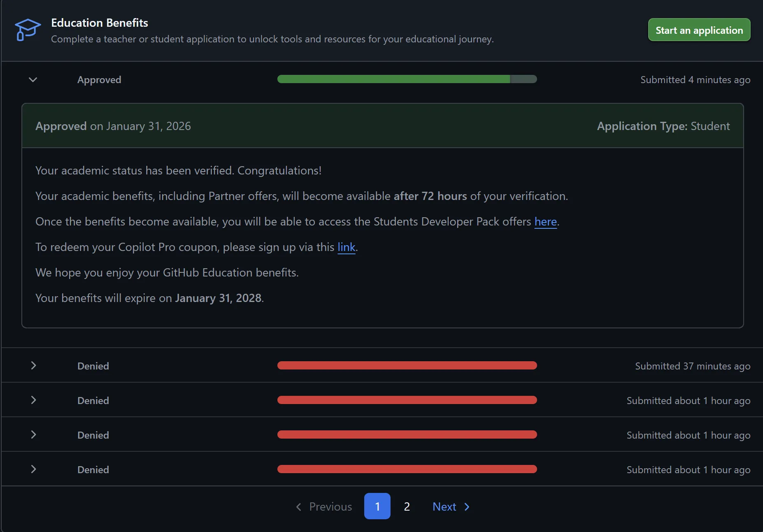The image size is (763, 532).
Task: Click 'Submitted 4 minutes ago' timestamp
Action: 695,80
